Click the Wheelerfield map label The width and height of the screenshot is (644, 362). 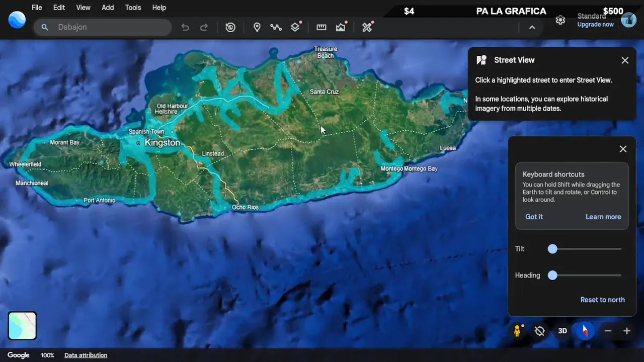25,164
